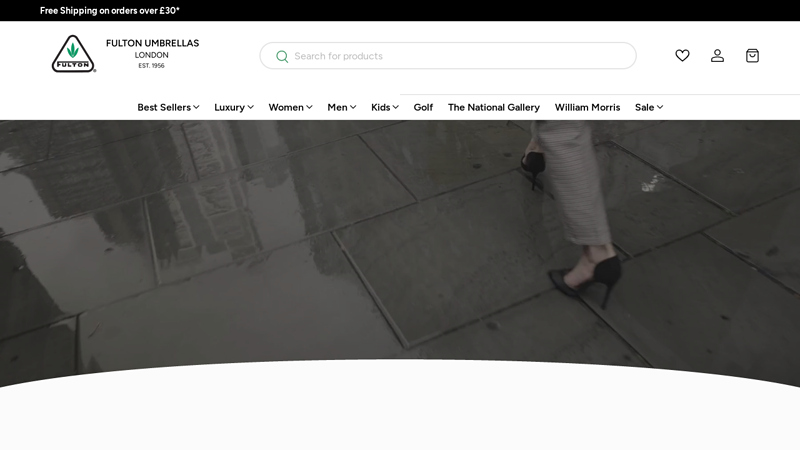Open the account profile icon

717,56
